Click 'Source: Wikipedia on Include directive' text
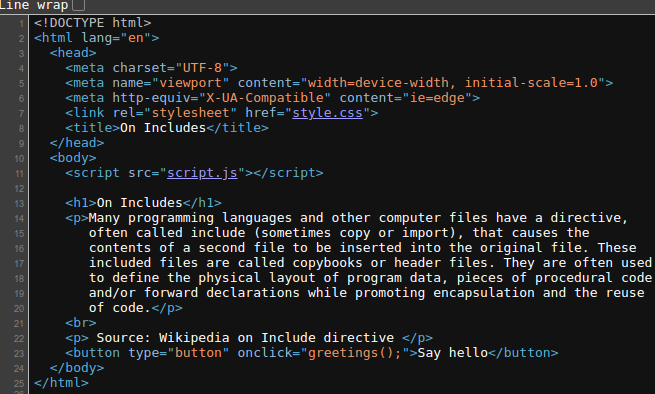Viewport: 655px width, 394px height. [x=245, y=338]
